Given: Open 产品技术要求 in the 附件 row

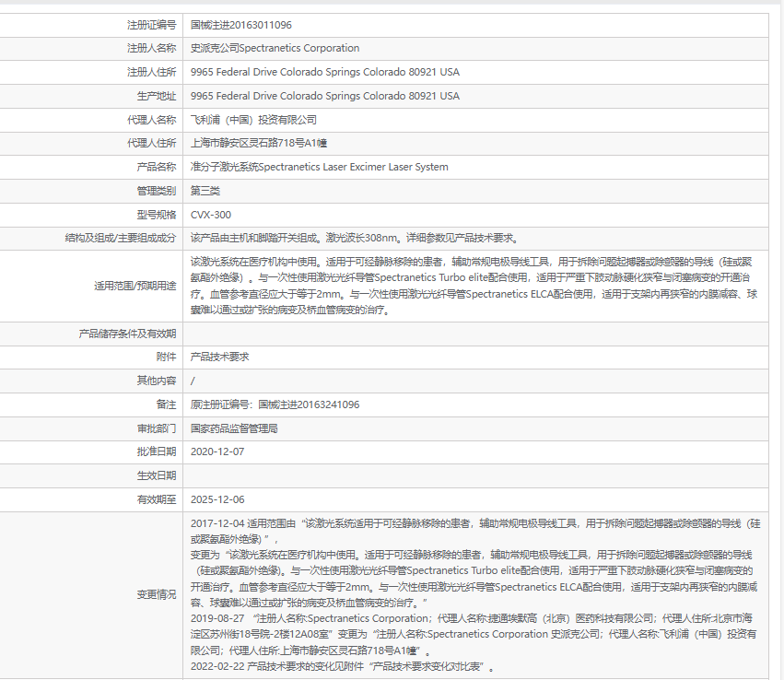Looking at the screenshot, I should [219, 357].
